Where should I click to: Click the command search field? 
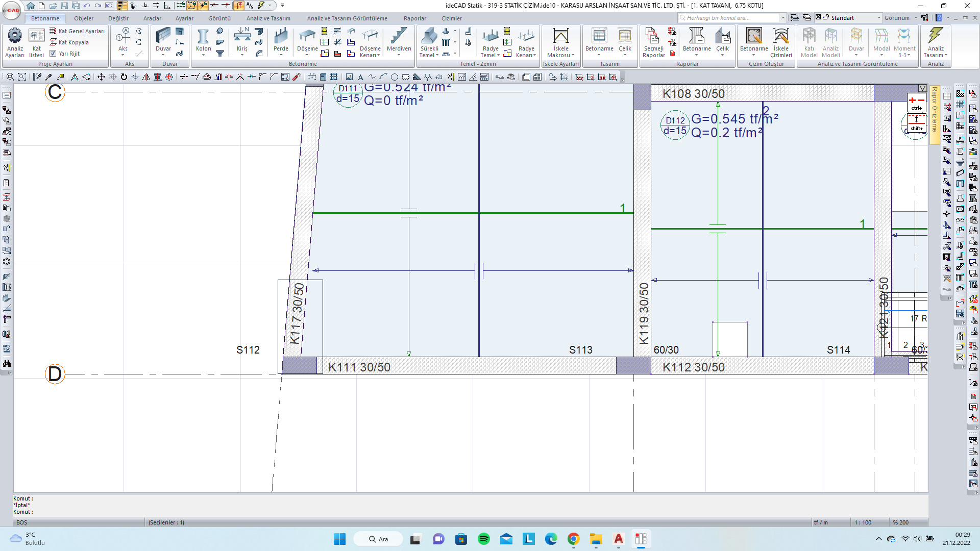(x=732, y=18)
